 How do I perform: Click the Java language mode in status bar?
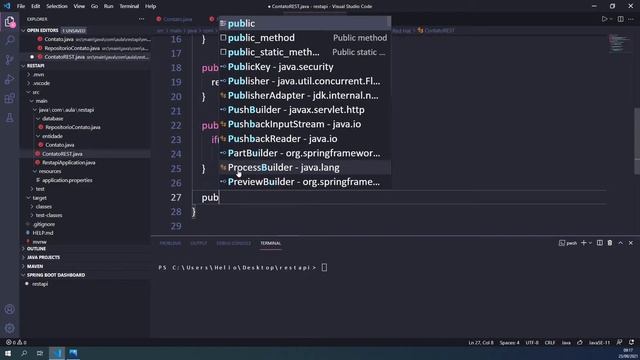coord(566,342)
